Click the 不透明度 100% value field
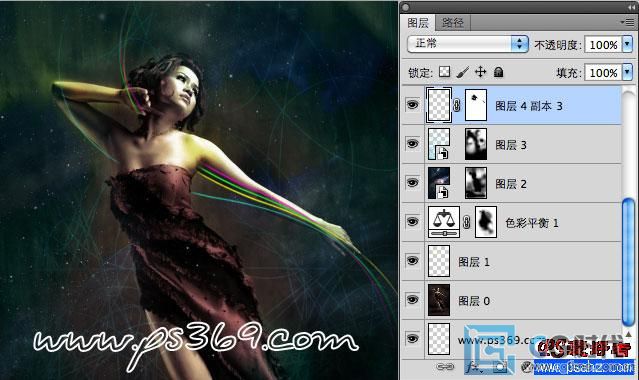This screenshot has width=639, height=380. click(x=603, y=44)
